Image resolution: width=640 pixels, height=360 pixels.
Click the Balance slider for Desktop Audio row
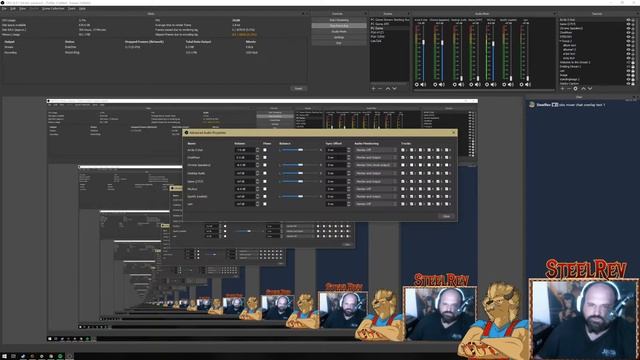[300, 173]
